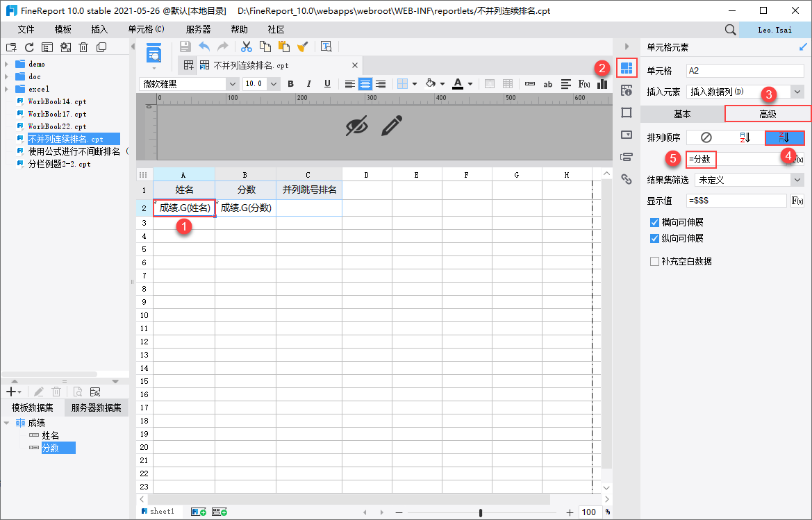The width and height of the screenshot is (812, 520).
Task: Open the font name dropdown
Action: tap(233, 84)
